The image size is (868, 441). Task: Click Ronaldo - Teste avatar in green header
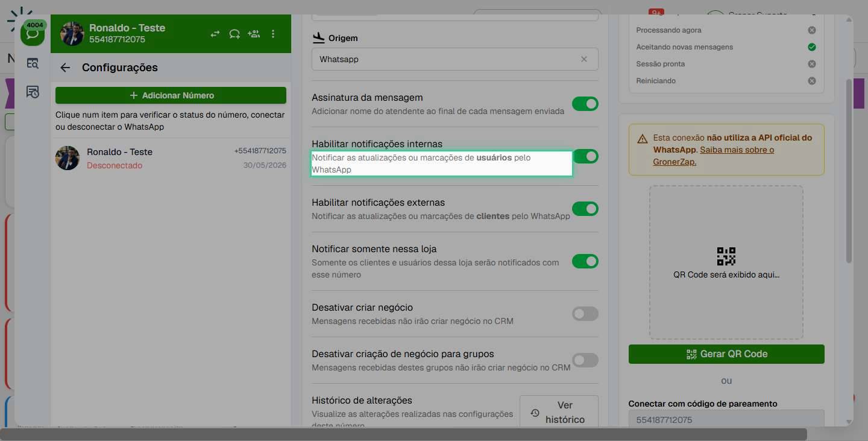[72, 34]
